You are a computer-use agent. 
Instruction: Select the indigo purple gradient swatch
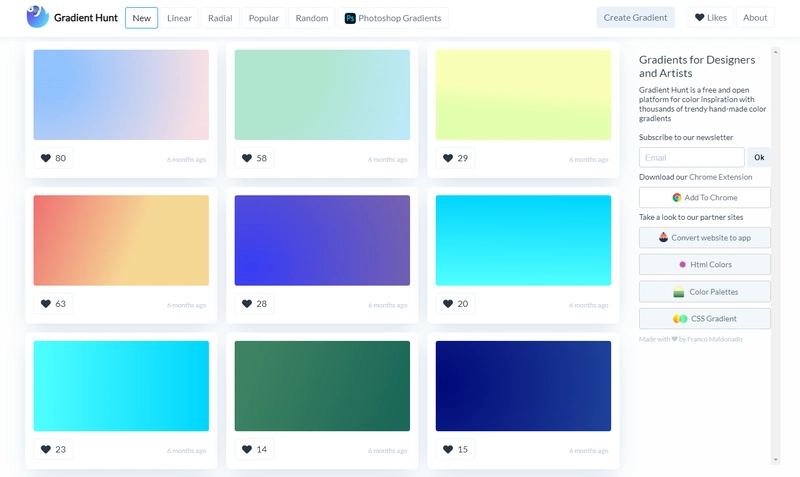[322, 240]
